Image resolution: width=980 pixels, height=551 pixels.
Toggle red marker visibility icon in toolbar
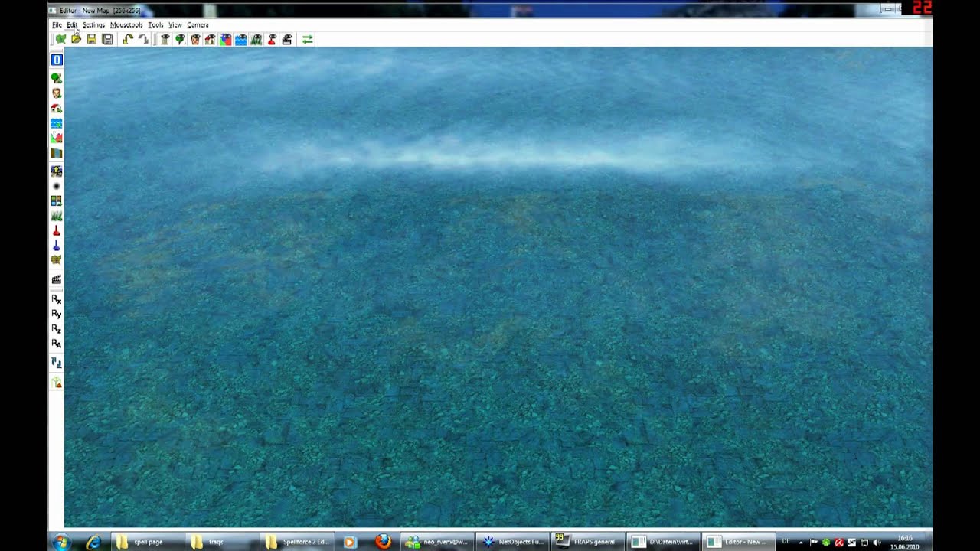pyautogui.click(x=272, y=39)
